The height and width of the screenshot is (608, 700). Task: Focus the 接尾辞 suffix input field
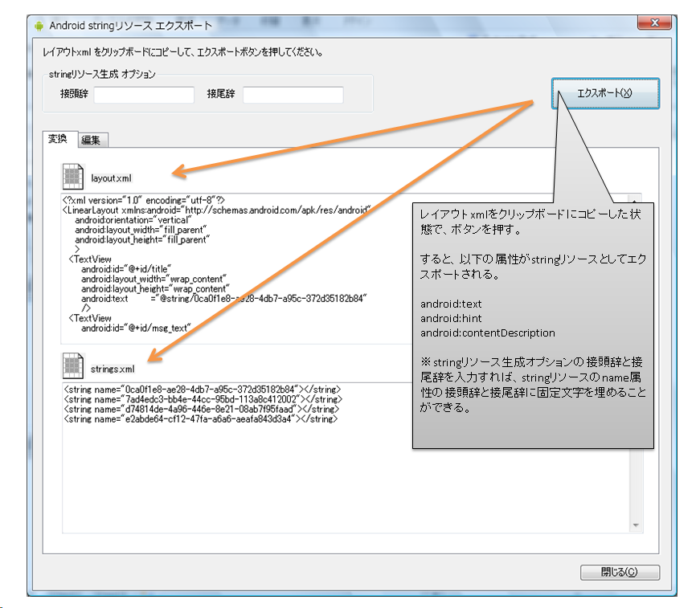[x=293, y=95]
